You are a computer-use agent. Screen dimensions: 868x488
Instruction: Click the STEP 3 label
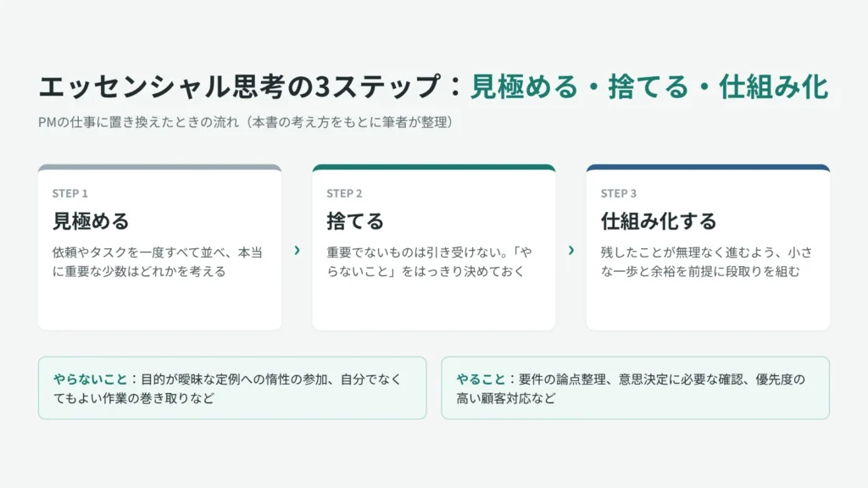coord(618,194)
